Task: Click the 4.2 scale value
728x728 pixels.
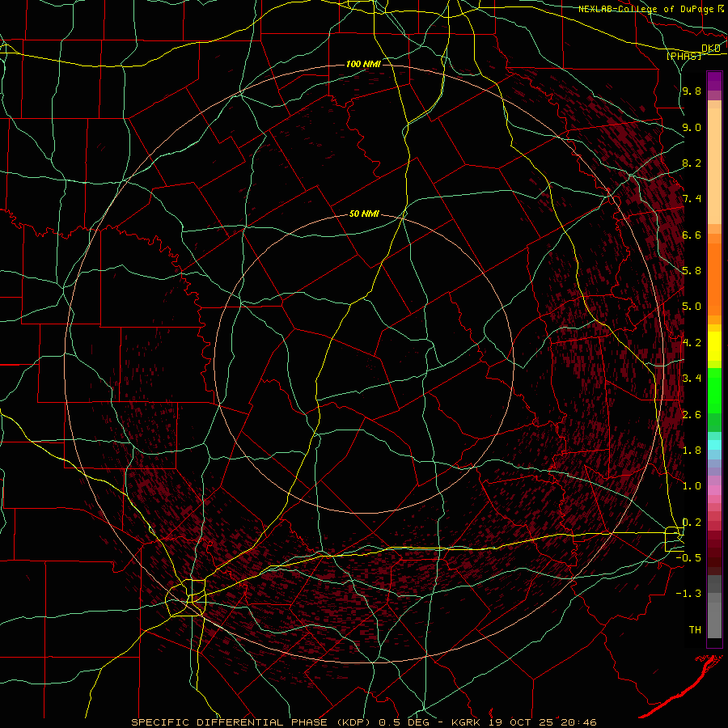Action: (x=692, y=343)
